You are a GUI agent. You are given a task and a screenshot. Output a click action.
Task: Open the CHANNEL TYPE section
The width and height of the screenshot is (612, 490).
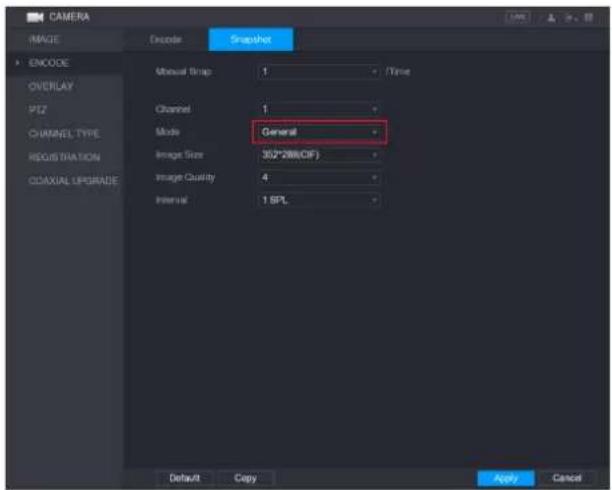[x=65, y=134]
